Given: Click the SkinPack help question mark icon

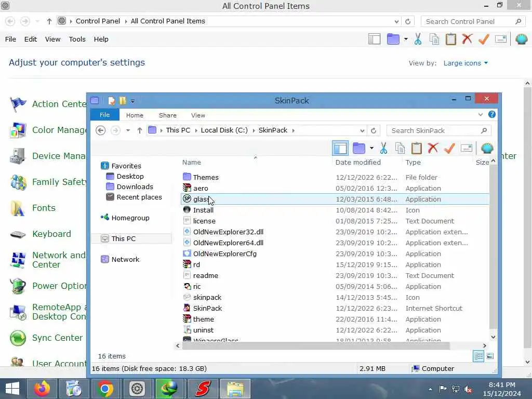Looking at the screenshot, I should 491,114.
